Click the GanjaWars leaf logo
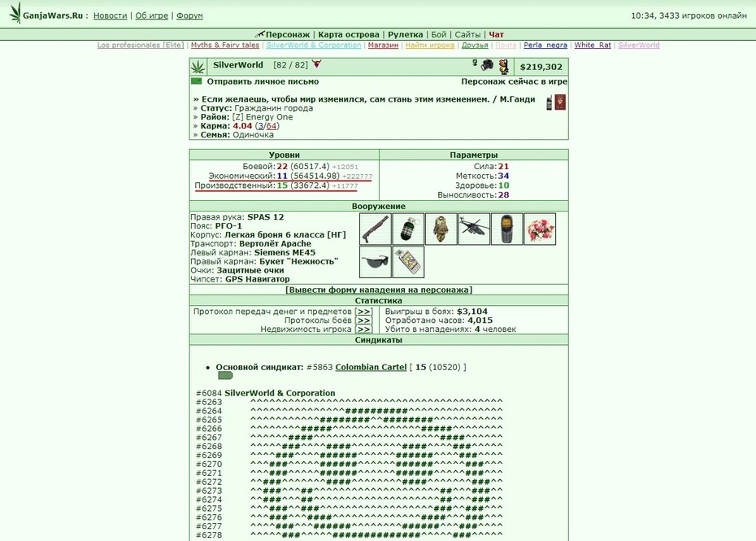The width and height of the screenshot is (756, 541). click(15, 13)
